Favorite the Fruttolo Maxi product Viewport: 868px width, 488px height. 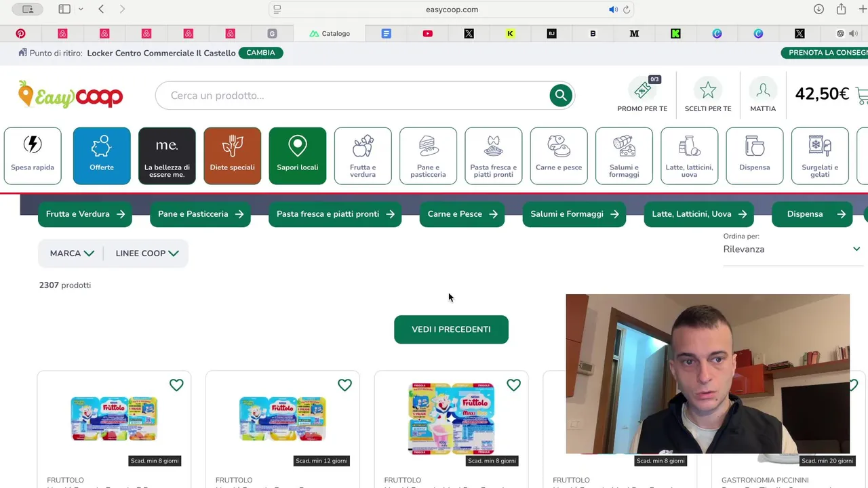tap(513, 385)
